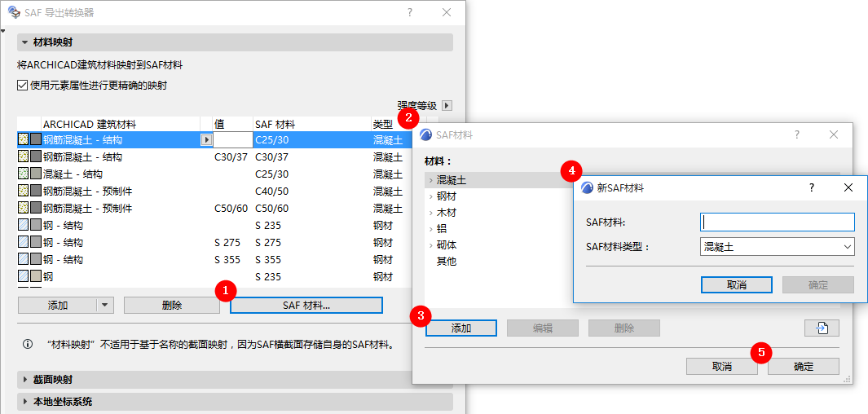Open the SAF材料类型 dropdown
Image resolution: width=868 pixels, height=414 pixels.
(x=777, y=246)
